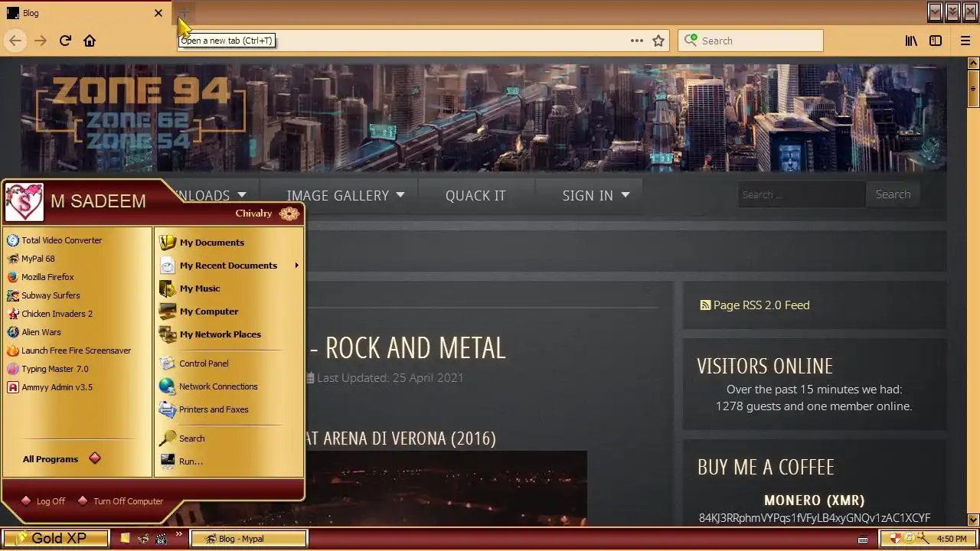Open the Page RSS 2.0 Feed link

click(x=755, y=305)
